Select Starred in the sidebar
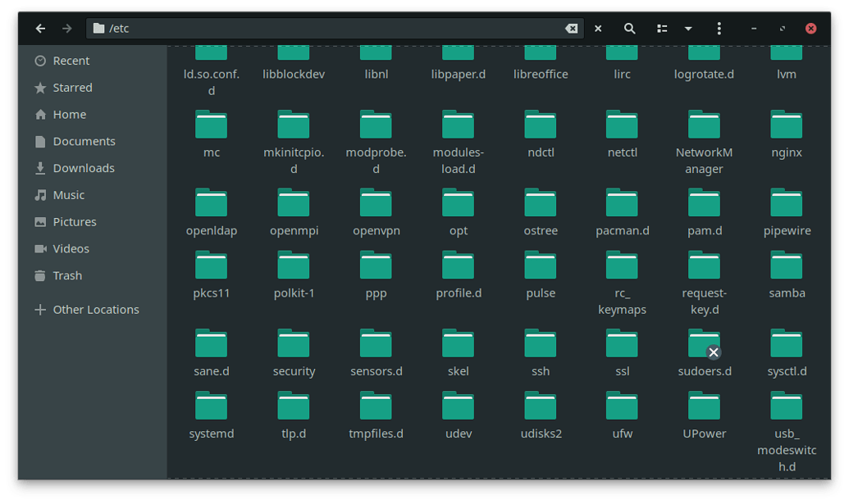849x504 pixels. pos(72,88)
